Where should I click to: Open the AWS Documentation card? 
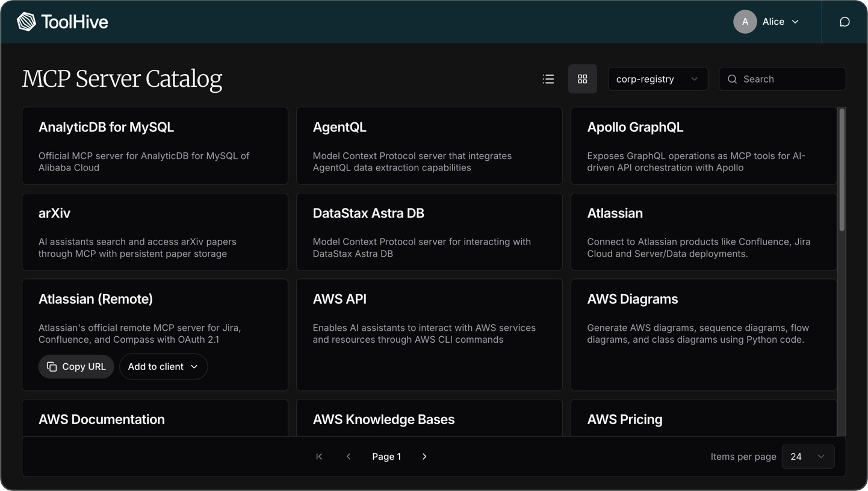pyautogui.click(x=155, y=418)
